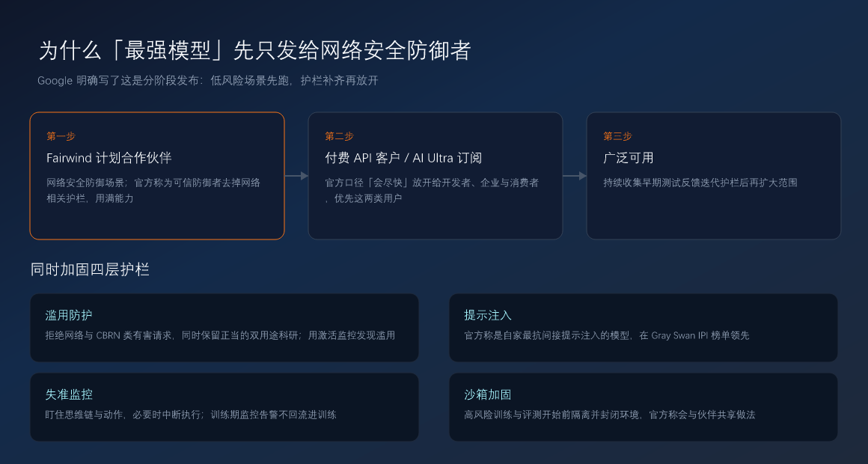This screenshot has width=868, height=464.
Task: Click the text starting 官方口径「会尽快」
Action: coord(432,191)
